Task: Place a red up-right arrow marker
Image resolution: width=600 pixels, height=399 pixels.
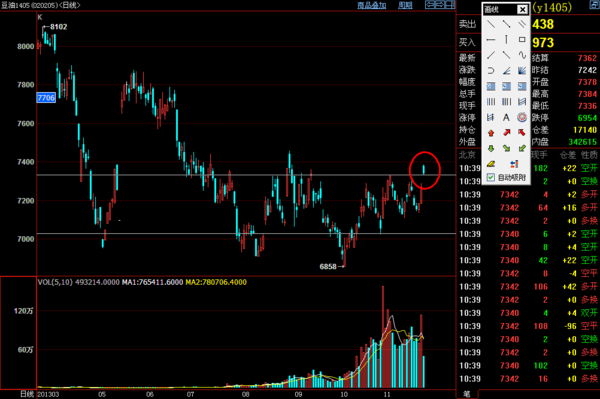Action: [506, 133]
